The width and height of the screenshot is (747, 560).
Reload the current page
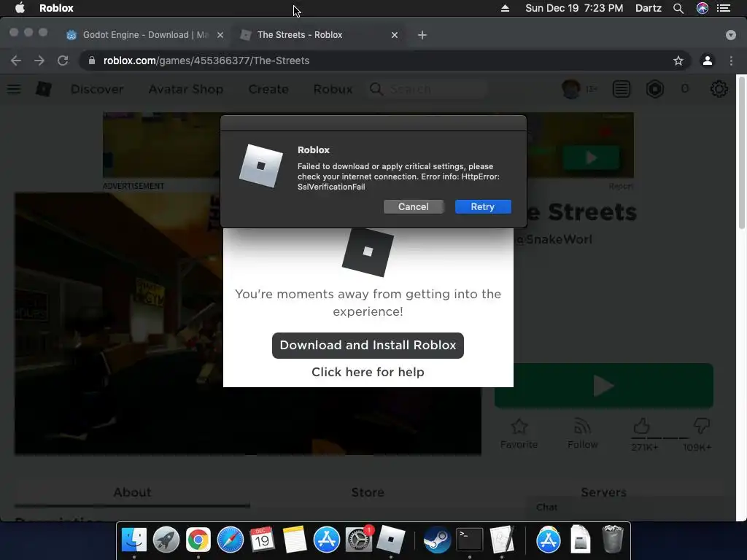[63, 61]
